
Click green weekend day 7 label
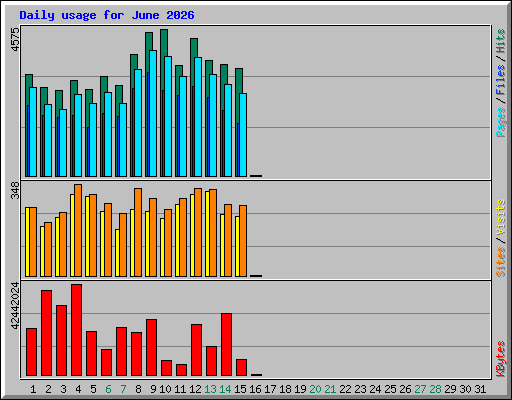[x=123, y=389]
